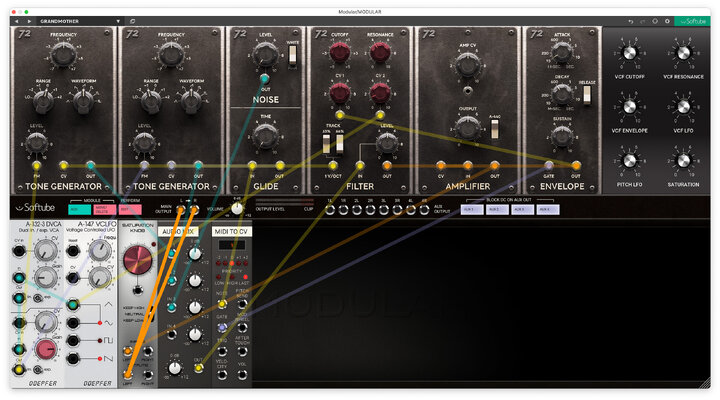
Task: Click the VCLFO triangle wave output jack
Action: (x=73, y=304)
